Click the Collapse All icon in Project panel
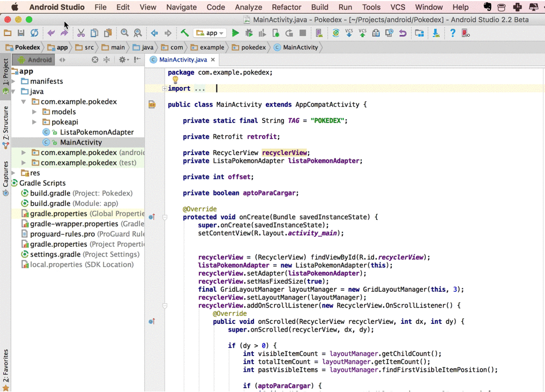 click(107, 60)
